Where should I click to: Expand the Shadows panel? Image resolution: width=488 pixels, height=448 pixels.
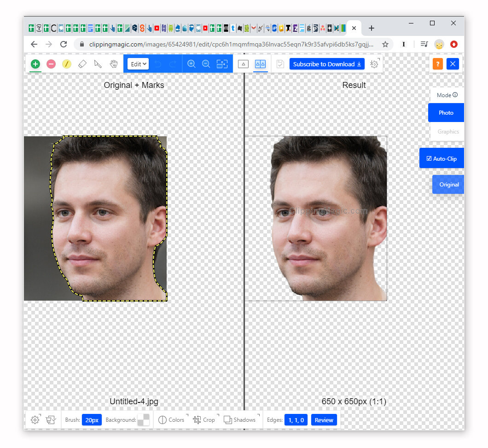(x=242, y=420)
